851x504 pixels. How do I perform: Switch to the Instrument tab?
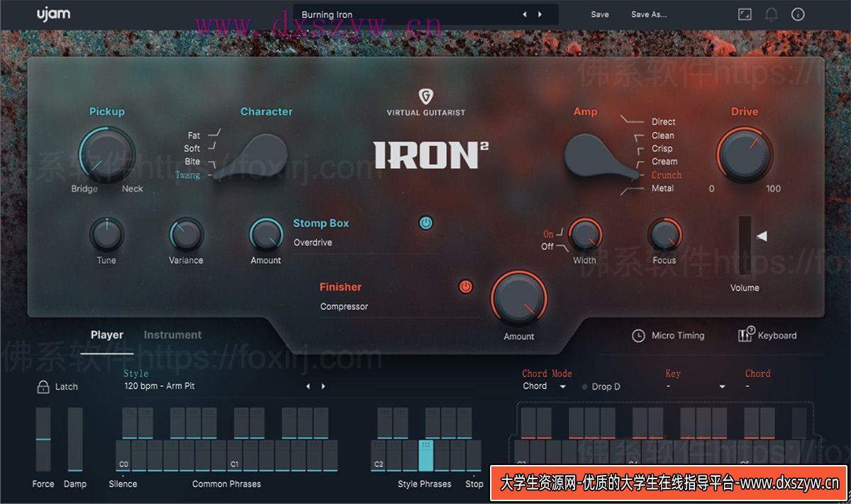click(x=172, y=335)
